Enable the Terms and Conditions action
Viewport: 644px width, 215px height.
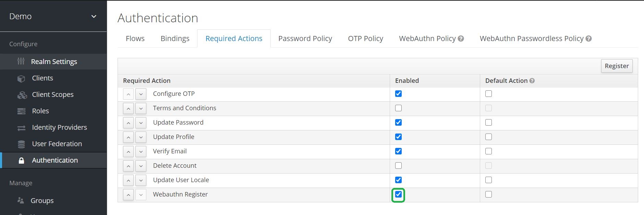coord(398,108)
